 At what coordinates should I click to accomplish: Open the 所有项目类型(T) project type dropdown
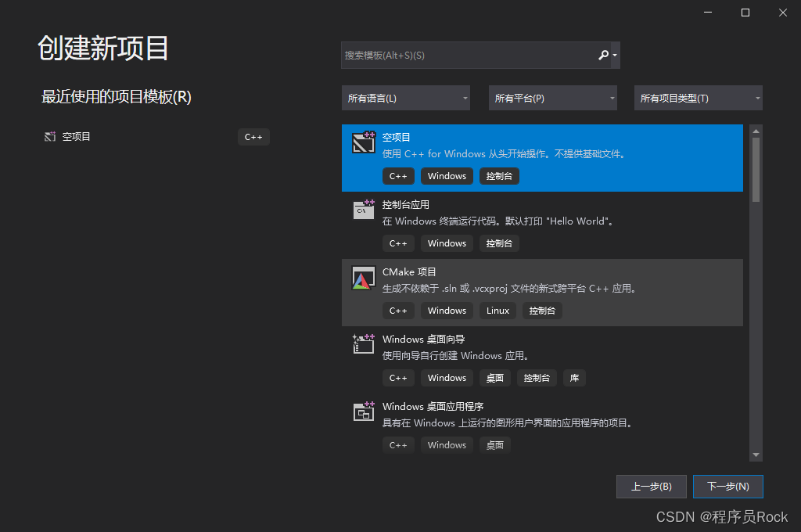pos(699,98)
